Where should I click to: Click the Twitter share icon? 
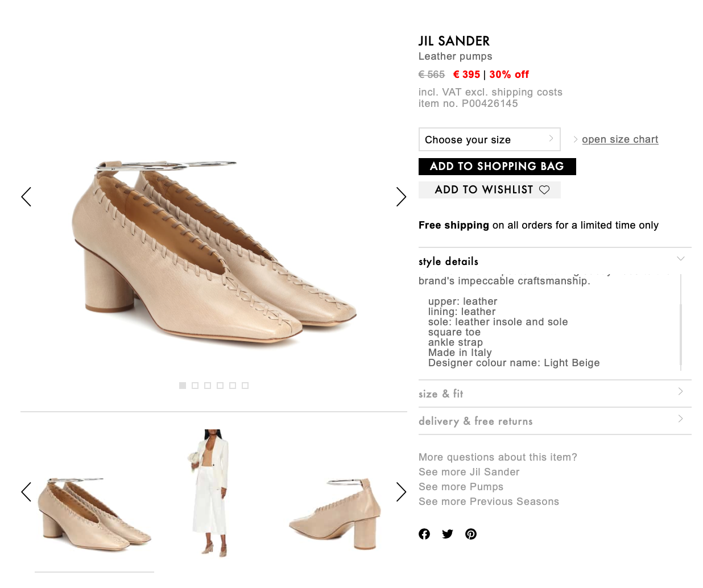[448, 534]
